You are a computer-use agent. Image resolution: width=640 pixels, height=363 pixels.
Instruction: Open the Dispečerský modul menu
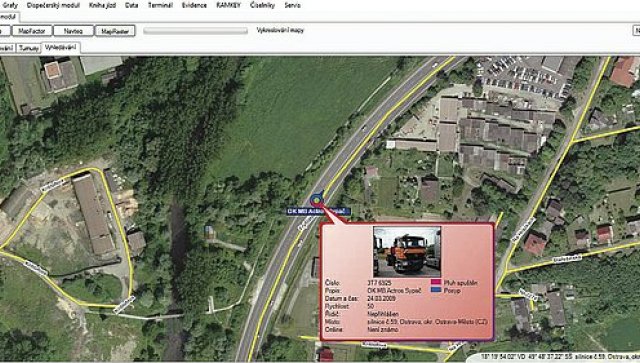(x=53, y=5)
